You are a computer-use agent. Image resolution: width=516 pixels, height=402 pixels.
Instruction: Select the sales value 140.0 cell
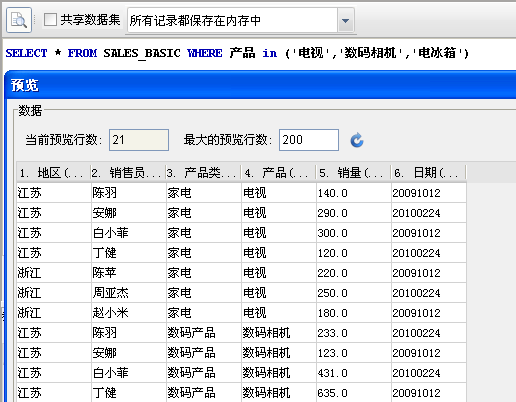pyautogui.click(x=353, y=193)
